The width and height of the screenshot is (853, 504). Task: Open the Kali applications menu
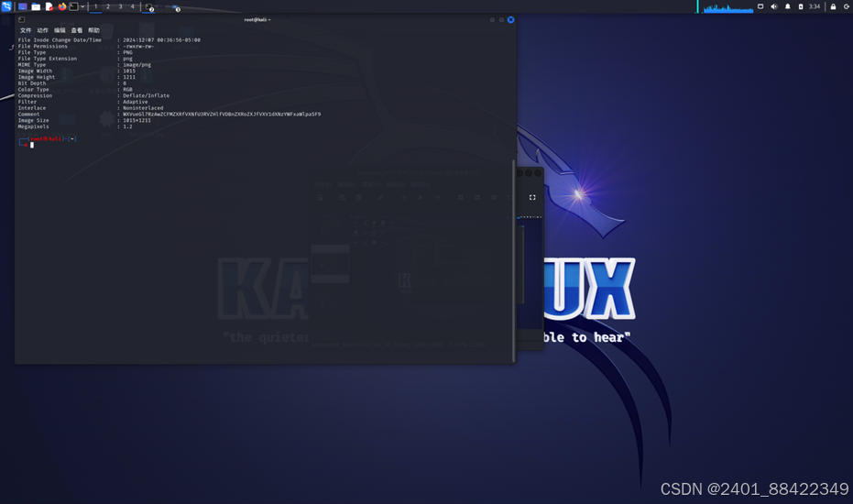[x=6, y=6]
